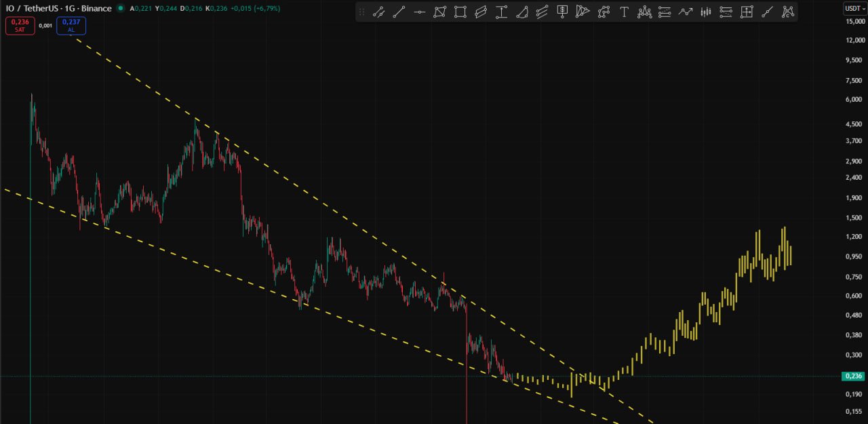Select the Fibonacci retracement levels tool
868x424 pixels.
(x=726, y=12)
